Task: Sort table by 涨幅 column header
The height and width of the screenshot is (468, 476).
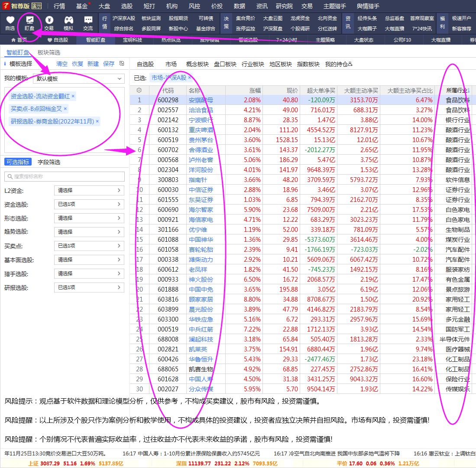Action: tap(255, 91)
